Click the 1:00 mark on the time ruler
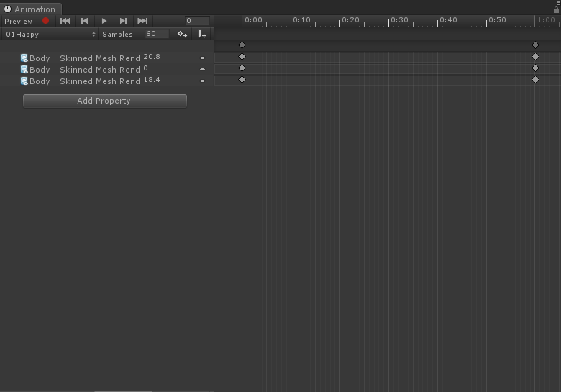Viewport: 561px width, 392px height. click(546, 20)
